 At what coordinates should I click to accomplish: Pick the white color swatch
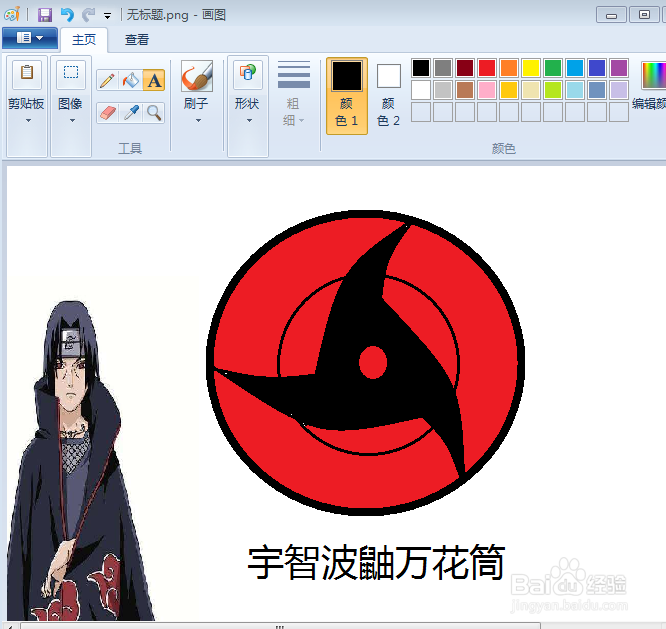[421, 90]
